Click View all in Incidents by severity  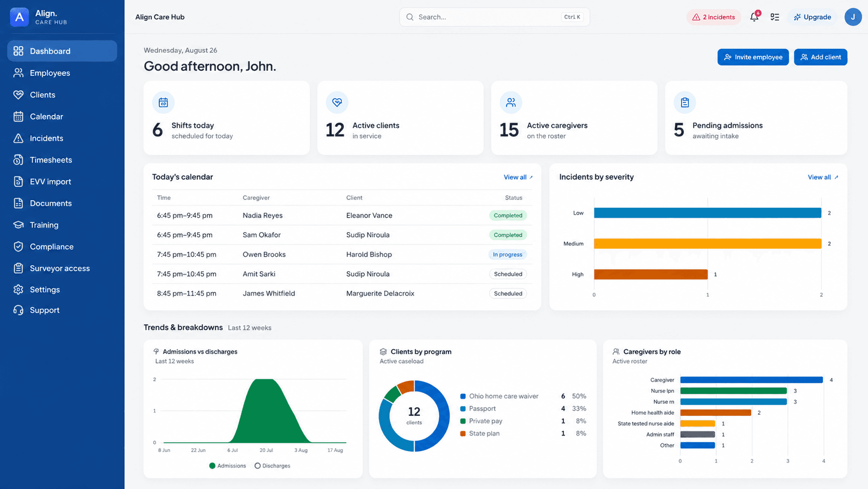(x=823, y=177)
